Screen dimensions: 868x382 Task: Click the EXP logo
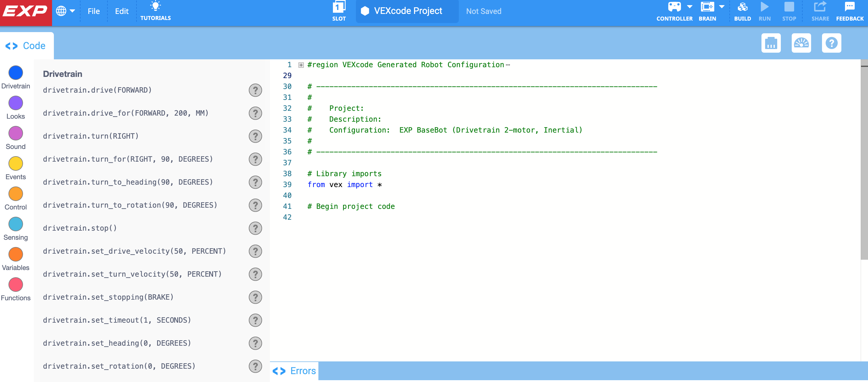point(26,12)
